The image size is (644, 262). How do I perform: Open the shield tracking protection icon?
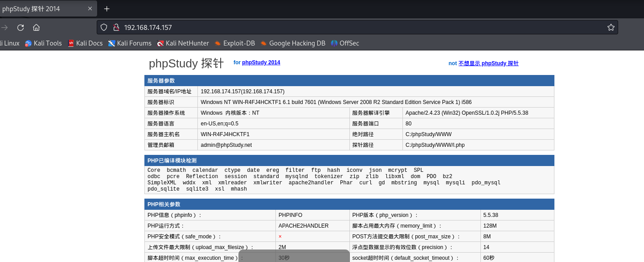point(104,28)
